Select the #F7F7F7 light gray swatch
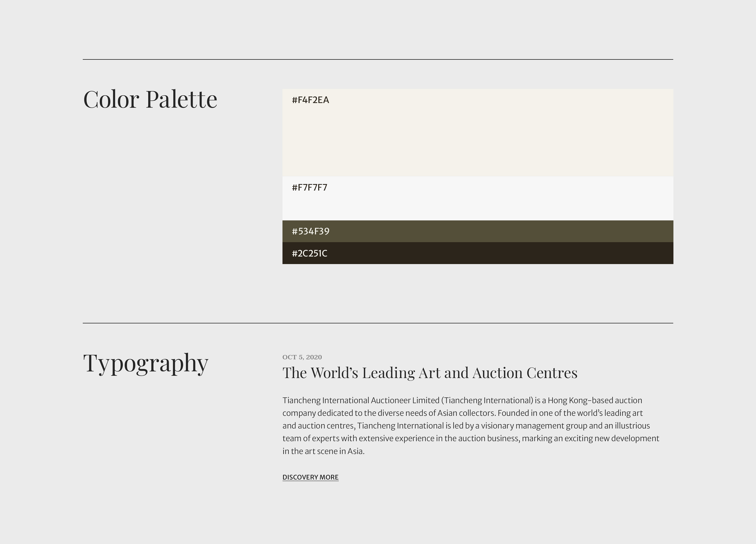The width and height of the screenshot is (756, 544). (x=478, y=199)
